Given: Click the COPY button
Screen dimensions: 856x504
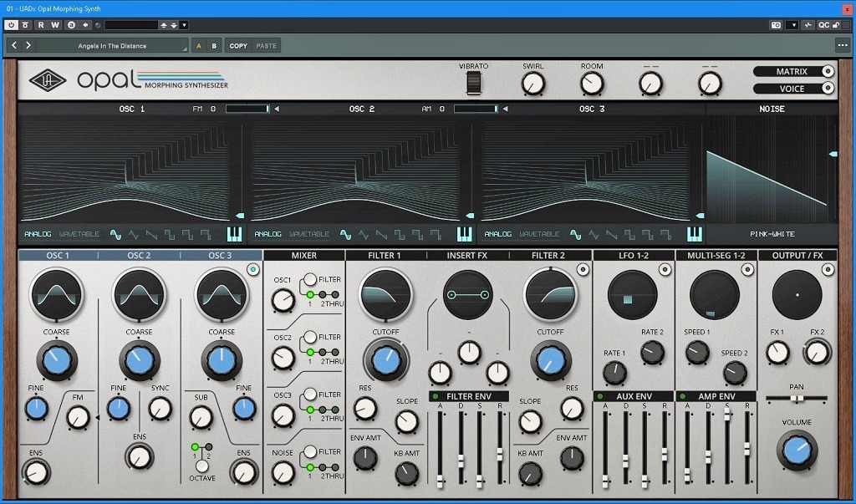Looking at the screenshot, I should click(x=238, y=46).
